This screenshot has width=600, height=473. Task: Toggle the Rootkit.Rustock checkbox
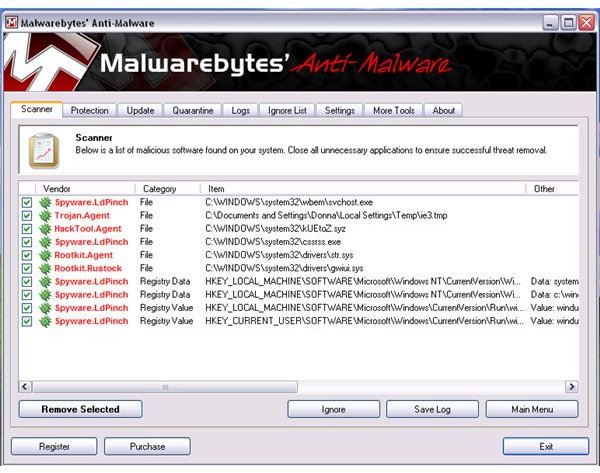click(x=27, y=268)
